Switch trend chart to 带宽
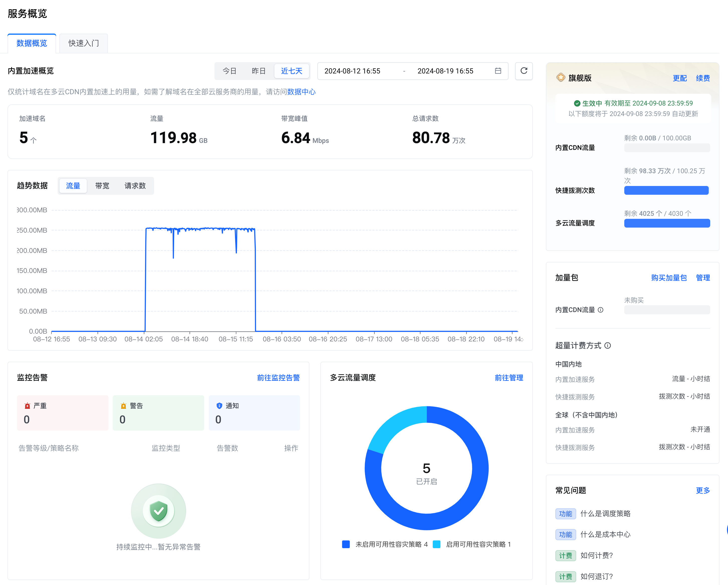This screenshot has height=585, width=728. tap(102, 186)
